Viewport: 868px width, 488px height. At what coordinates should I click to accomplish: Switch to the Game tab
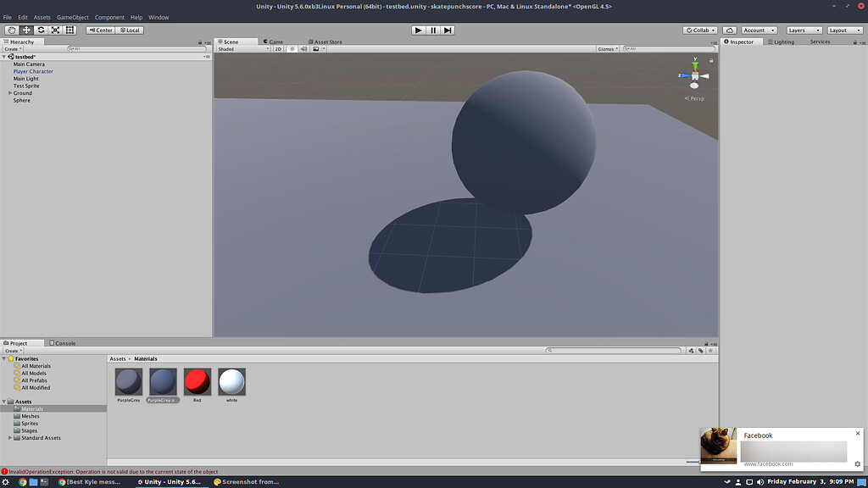coord(272,41)
